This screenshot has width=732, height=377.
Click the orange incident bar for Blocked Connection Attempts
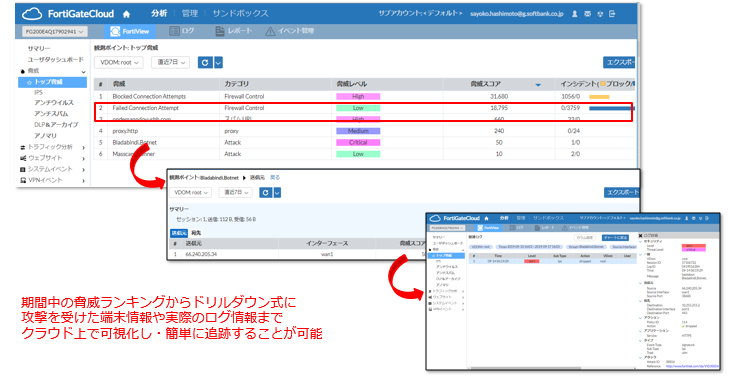(x=599, y=97)
